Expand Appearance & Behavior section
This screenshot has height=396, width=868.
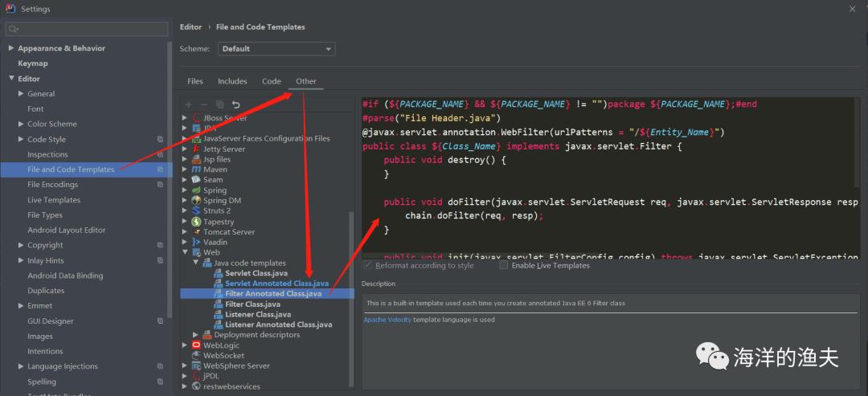11,48
